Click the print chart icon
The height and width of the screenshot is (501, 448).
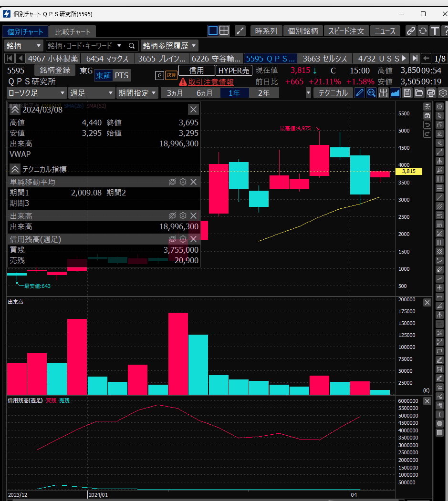click(x=431, y=93)
